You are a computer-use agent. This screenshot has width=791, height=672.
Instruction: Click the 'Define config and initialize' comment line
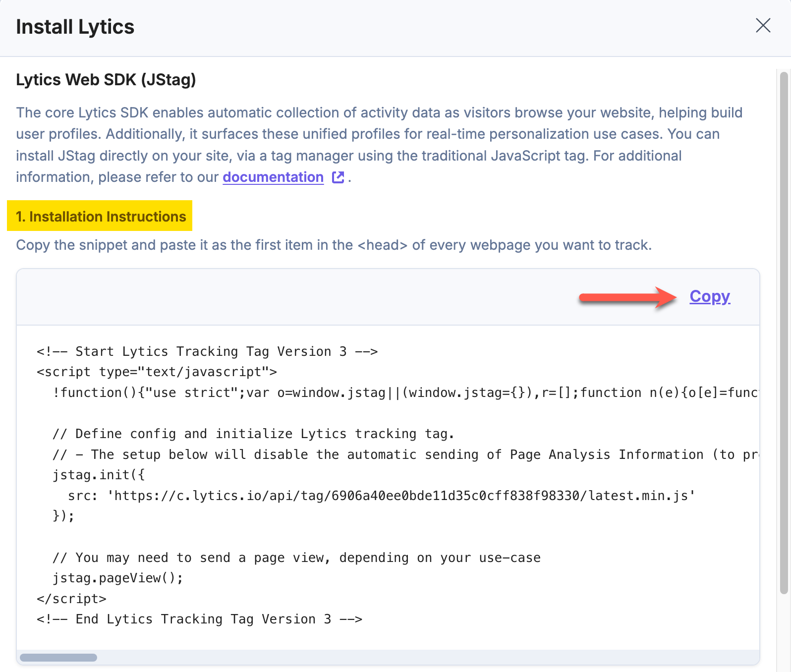tap(253, 434)
